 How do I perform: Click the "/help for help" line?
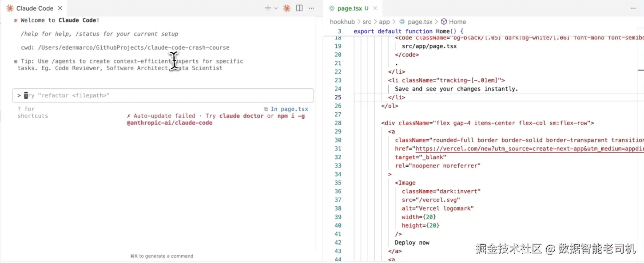(99, 34)
